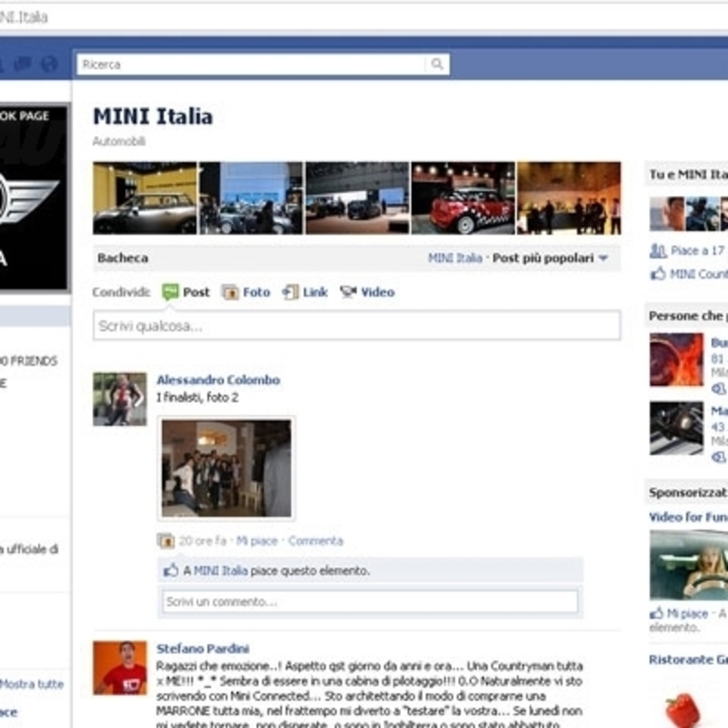This screenshot has height=728, width=728.
Task: Click the Scrivi un commento field
Action: point(370,602)
